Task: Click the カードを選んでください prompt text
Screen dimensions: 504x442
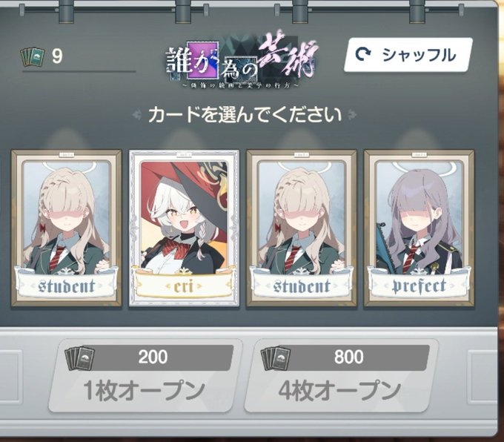Action: pyautogui.click(x=245, y=114)
